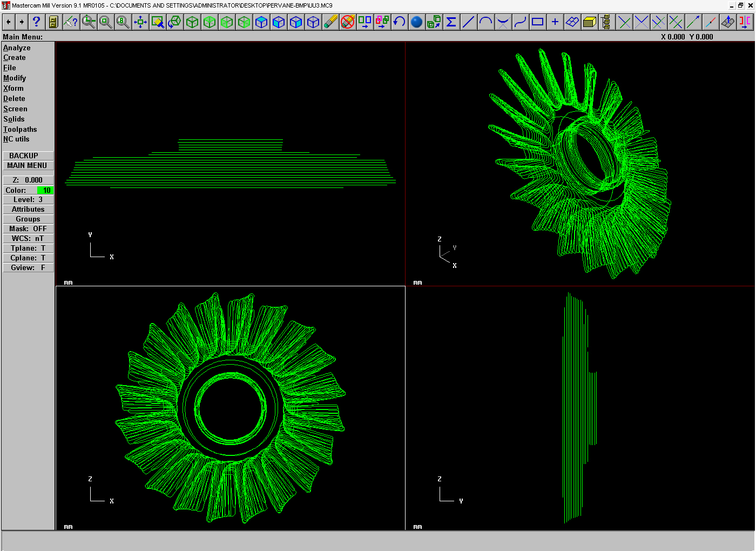Open the Xform menu

(13, 89)
